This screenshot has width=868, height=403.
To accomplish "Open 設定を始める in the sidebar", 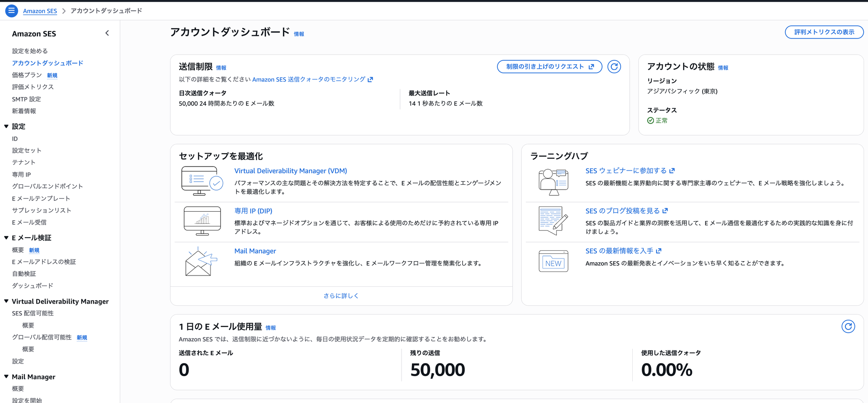I will click(30, 51).
